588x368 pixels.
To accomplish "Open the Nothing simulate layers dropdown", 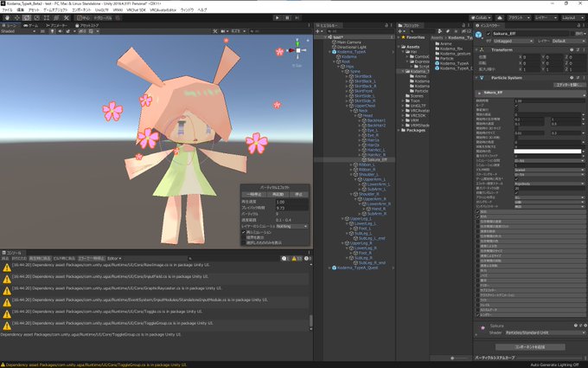I will 291,227.
